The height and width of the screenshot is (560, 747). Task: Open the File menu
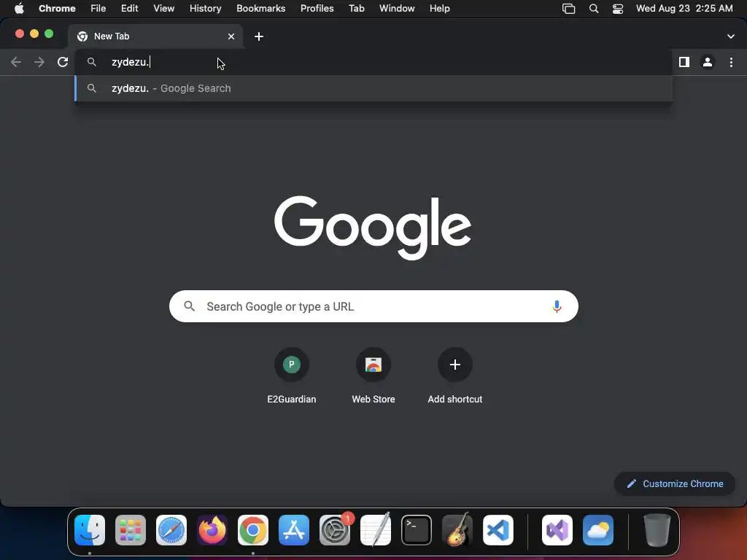point(98,8)
